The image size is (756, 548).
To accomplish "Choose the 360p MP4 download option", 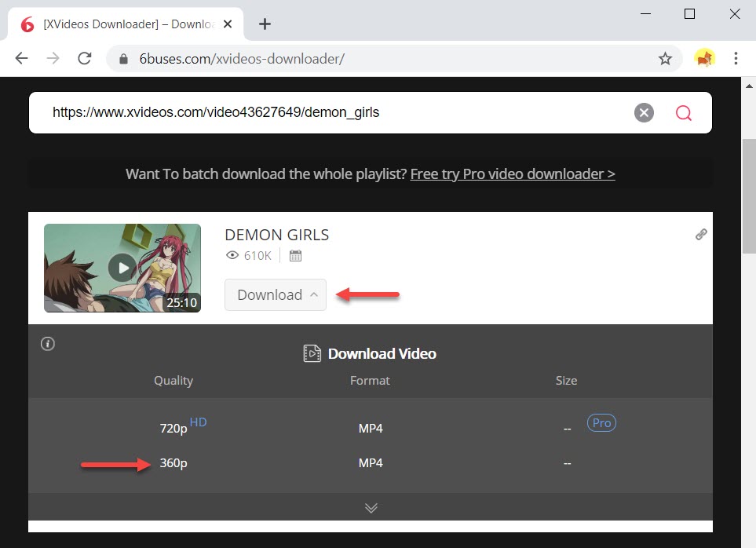I will pos(371,463).
